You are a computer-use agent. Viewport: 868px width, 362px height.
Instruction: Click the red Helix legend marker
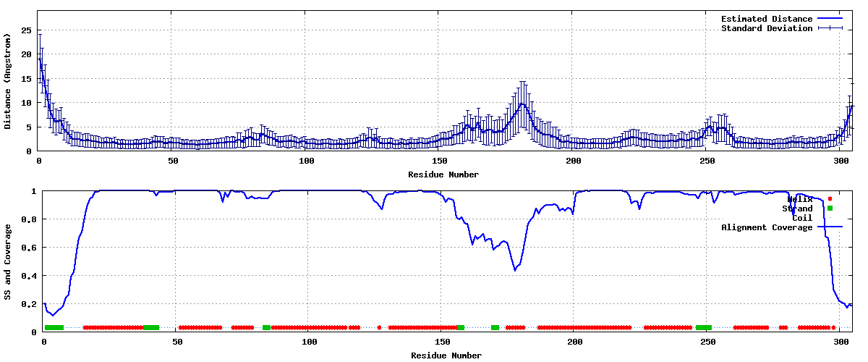pyautogui.click(x=830, y=199)
